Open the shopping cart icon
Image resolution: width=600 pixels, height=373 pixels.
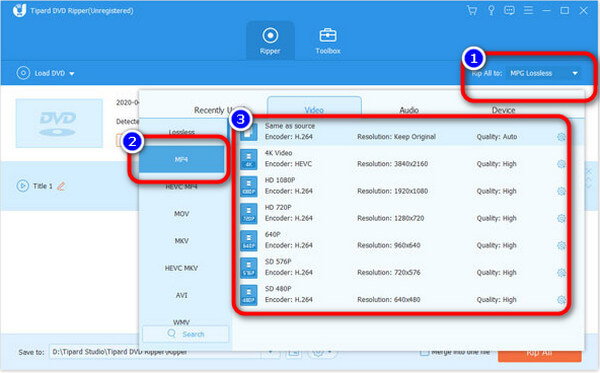click(472, 10)
